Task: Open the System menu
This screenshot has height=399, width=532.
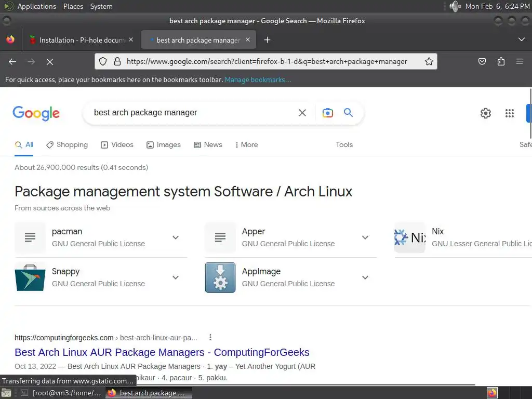Action: pyautogui.click(x=101, y=6)
